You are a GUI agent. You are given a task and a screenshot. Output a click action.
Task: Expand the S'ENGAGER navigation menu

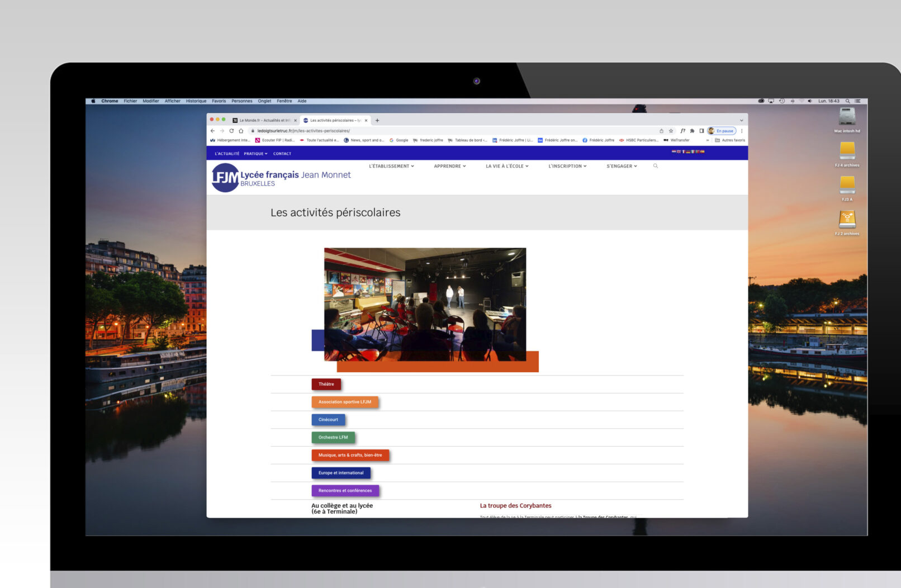[622, 166]
